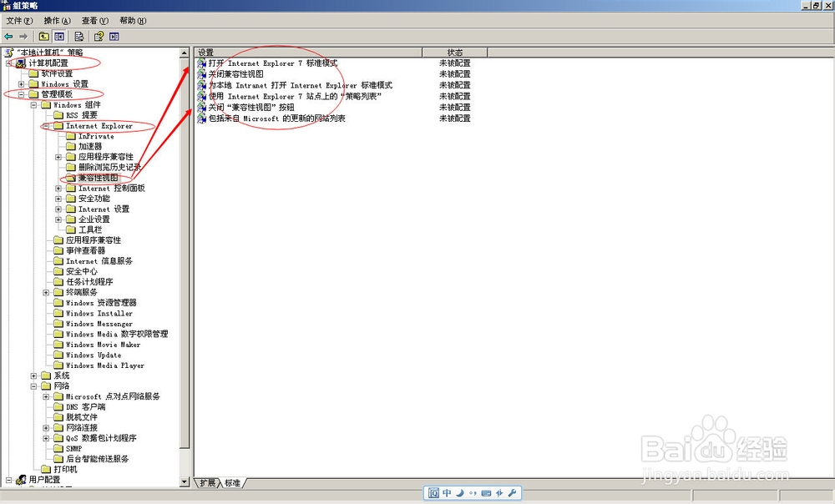This screenshot has width=835, height=504.
Task: Collapse the Windows 组件 node
Action: pyautogui.click(x=33, y=105)
